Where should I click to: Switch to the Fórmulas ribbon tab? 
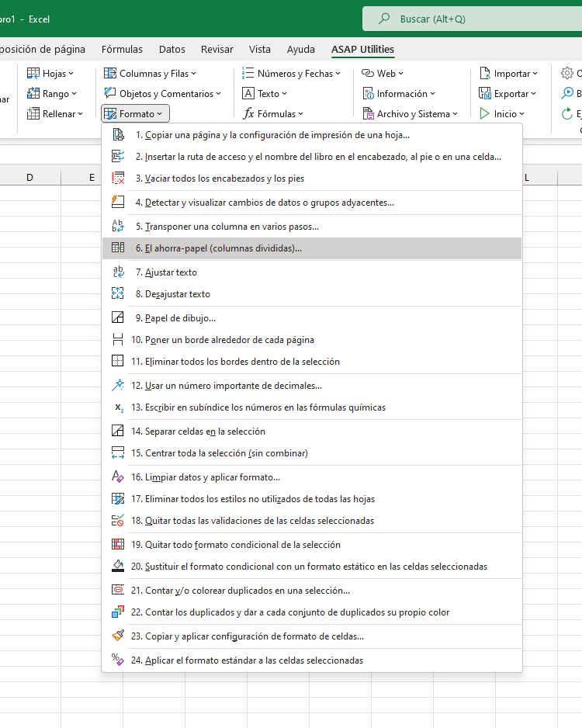pyautogui.click(x=122, y=49)
